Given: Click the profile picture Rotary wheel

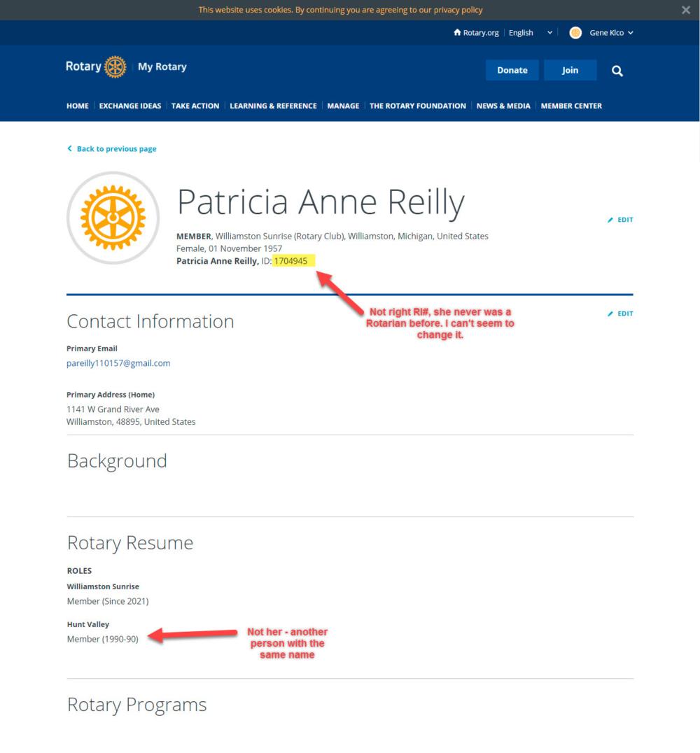Looking at the screenshot, I should coord(113,218).
